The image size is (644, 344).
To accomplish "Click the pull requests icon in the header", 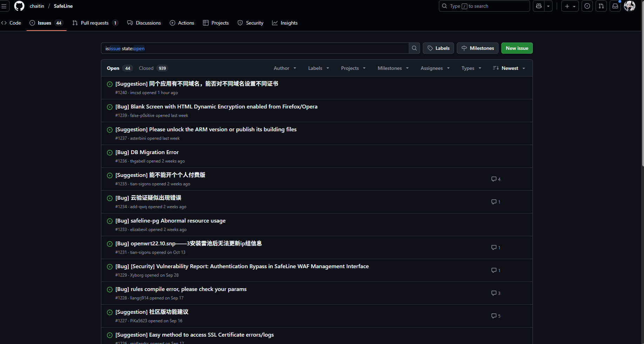I will pos(601,6).
